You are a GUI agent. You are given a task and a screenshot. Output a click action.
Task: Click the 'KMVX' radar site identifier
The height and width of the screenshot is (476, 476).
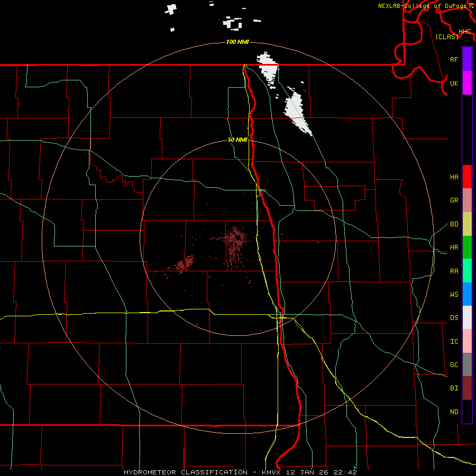click(x=272, y=472)
